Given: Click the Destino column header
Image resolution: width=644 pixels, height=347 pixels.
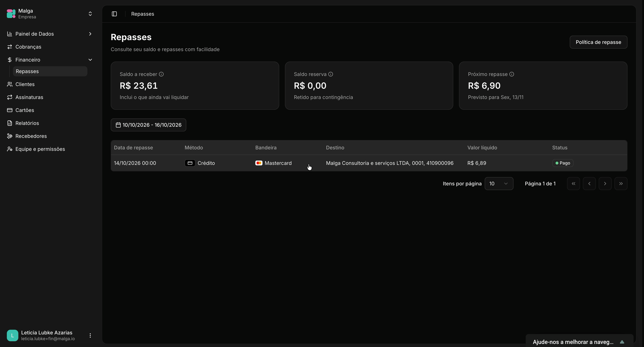Looking at the screenshot, I should click(335, 148).
